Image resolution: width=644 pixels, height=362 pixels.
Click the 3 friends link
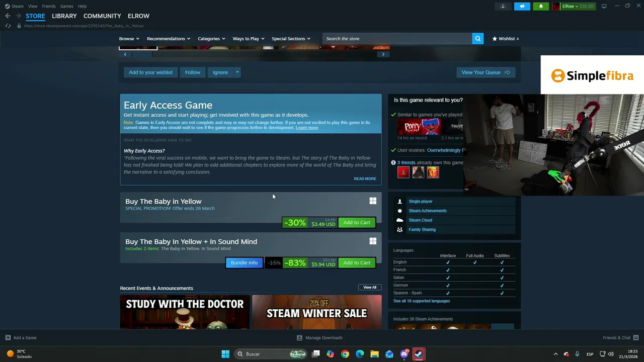(x=406, y=163)
